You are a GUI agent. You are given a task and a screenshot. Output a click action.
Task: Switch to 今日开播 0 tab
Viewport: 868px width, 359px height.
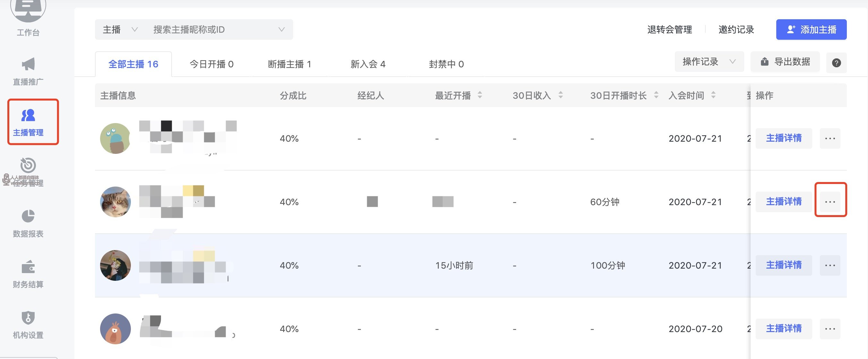211,64
